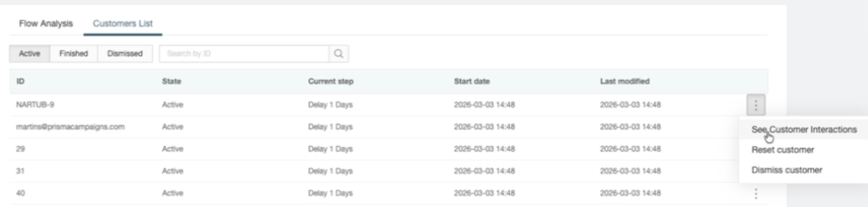Select the customer row with ID 31

point(20,171)
